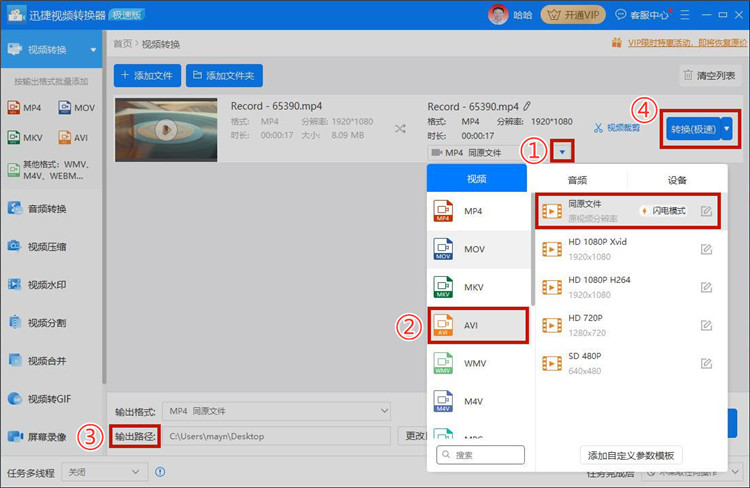Click the 清空列表 button
Image resolution: width=750 pixels, height=488 pixels.
710,76
